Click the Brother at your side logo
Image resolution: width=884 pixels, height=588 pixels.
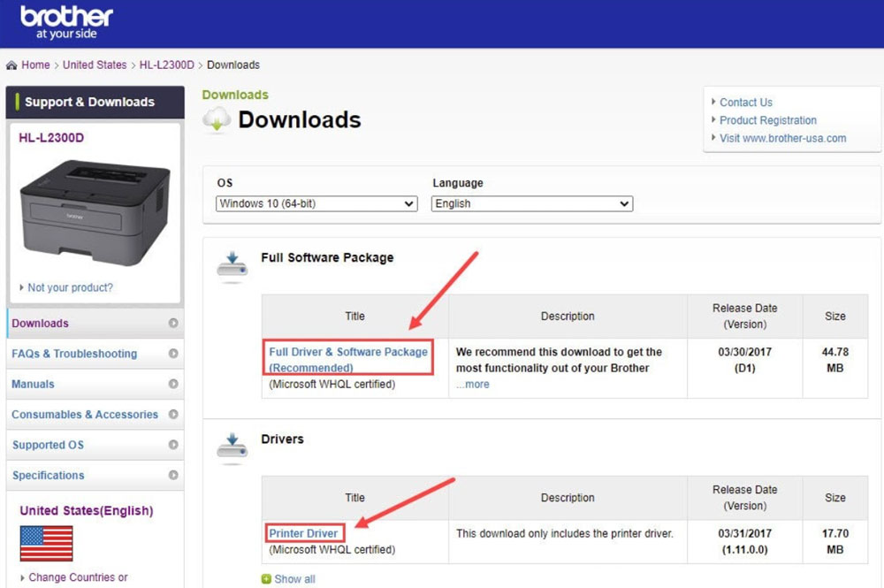(x=66, y=23)
